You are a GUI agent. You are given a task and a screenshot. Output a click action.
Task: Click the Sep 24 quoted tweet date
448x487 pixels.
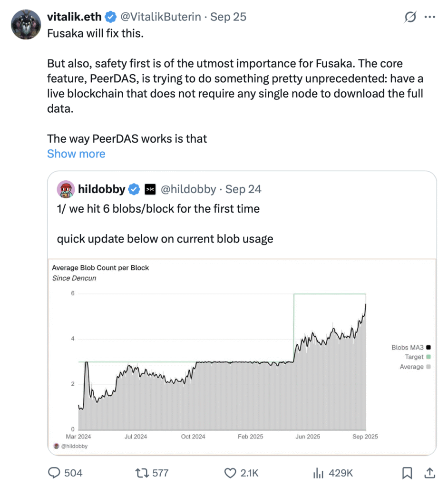coord(243,189)
